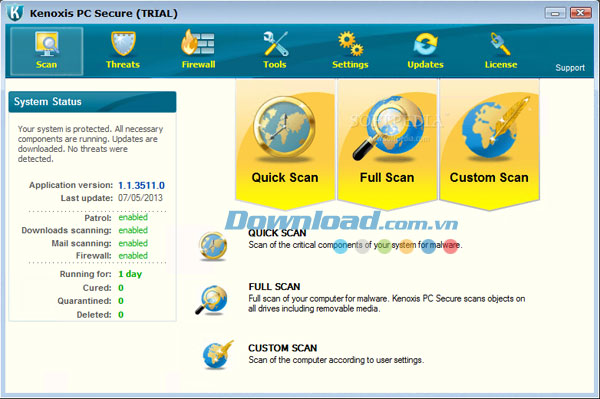Click the FULL SCAN heading text
Screen dimensions: 600x399
click(x=274, y=287)
